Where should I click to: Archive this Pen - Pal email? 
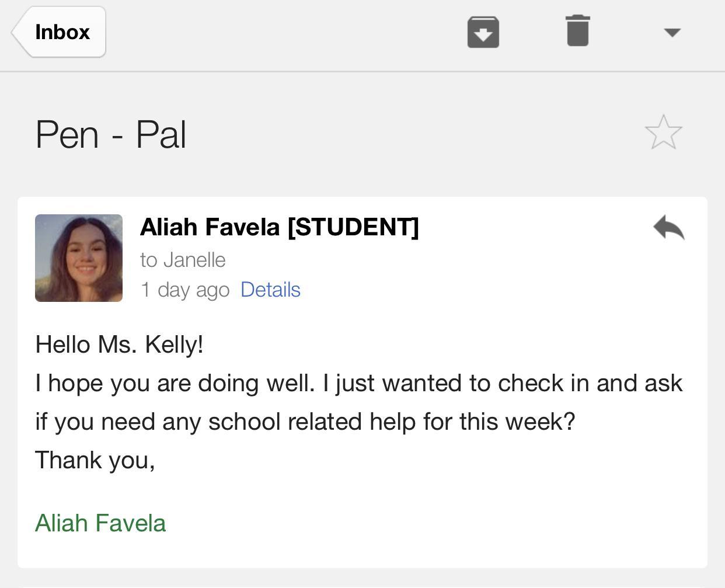[x=483, y=32]
